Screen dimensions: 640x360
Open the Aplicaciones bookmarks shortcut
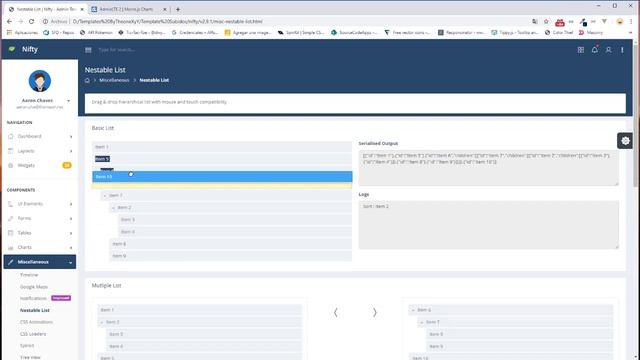click(22, 33)
